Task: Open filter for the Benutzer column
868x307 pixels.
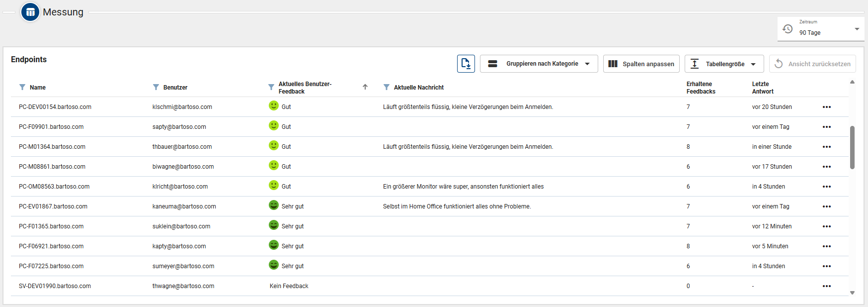Action: tap(156, 87)
